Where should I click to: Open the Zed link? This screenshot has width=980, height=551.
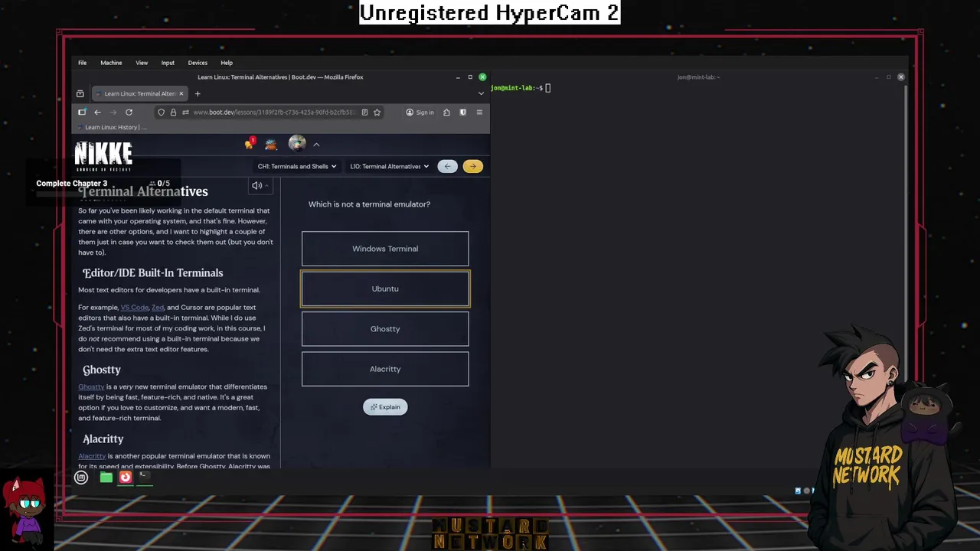click(158, 308)
